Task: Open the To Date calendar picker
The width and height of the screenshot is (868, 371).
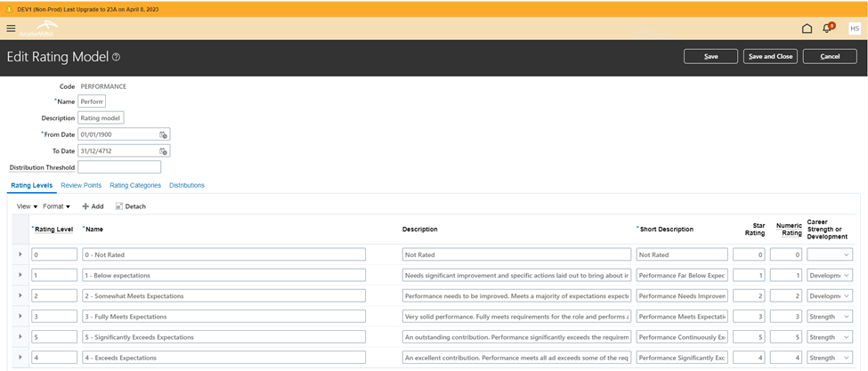Action: click(163, 151)
